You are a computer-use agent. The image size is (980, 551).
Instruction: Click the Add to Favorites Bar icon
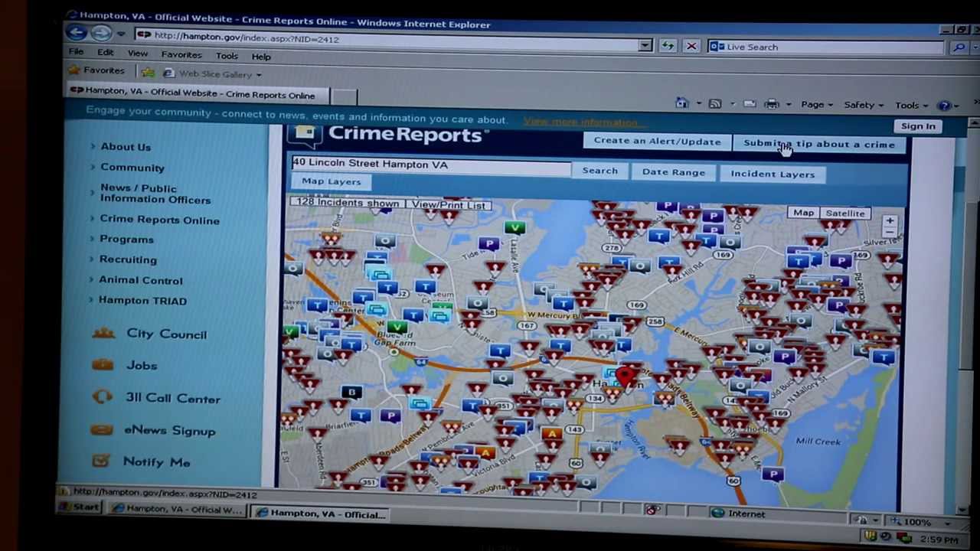coord(148,73)
